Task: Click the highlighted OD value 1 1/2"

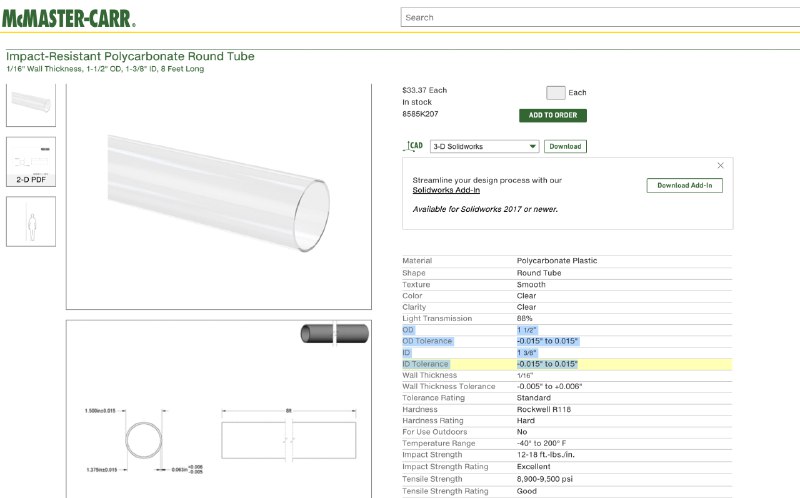Action: (527, 330)
